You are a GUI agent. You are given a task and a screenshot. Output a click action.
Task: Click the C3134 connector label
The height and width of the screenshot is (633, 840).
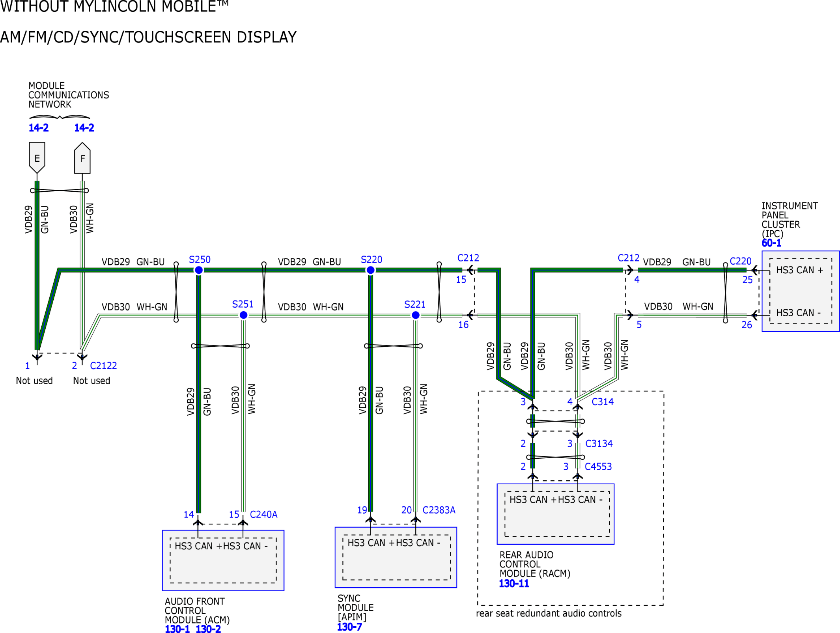pos(599,443)
